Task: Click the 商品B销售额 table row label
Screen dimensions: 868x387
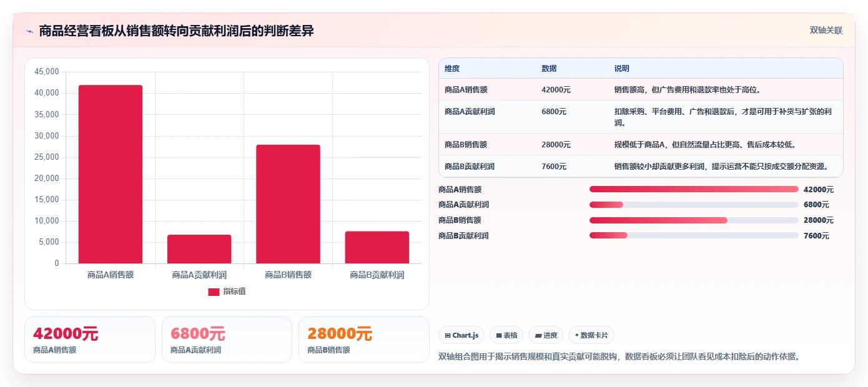Action: [x=466, y=145]
